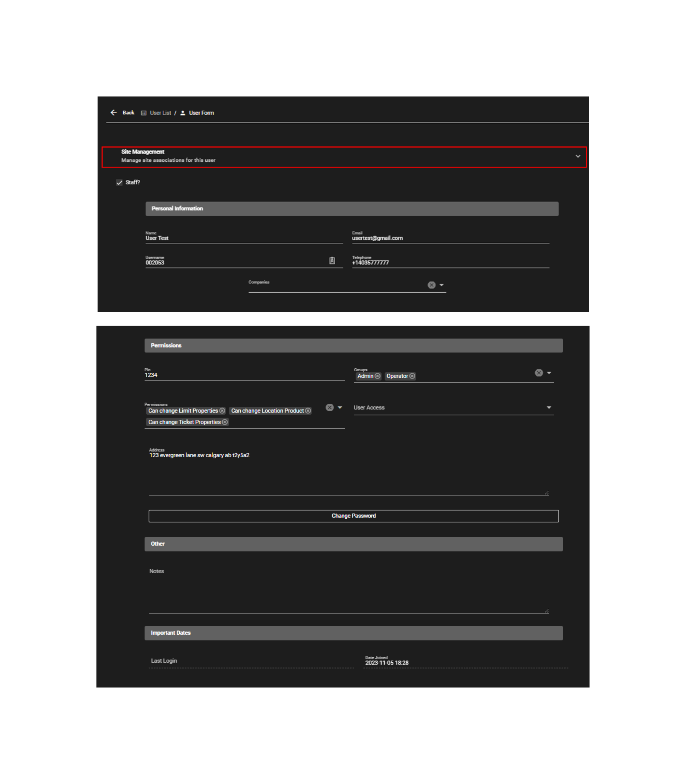Remove the Admin group chip
Screen dimensions: 686x784
tap(378, 376)
